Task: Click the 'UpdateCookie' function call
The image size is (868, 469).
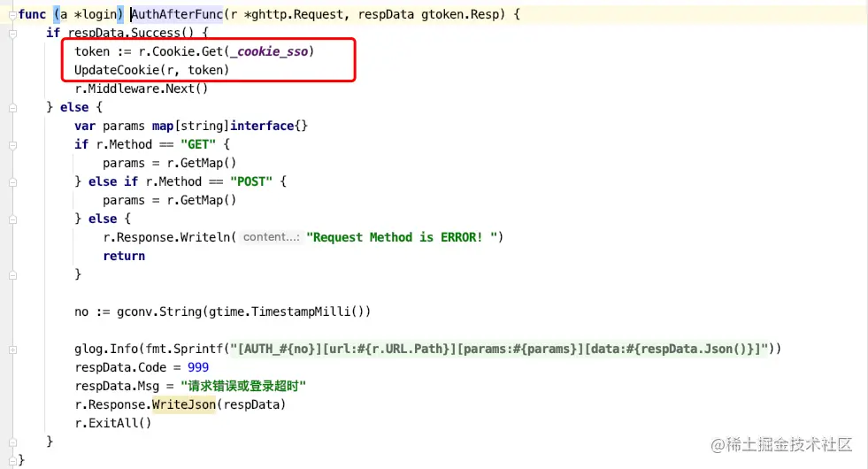Action: 117,70
